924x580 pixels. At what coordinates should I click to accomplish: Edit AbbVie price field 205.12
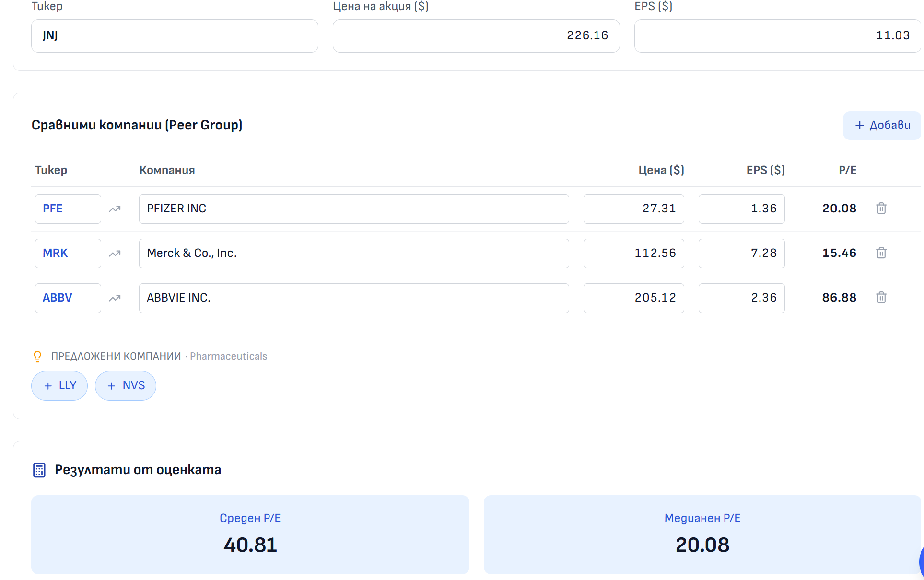[634, 298]
